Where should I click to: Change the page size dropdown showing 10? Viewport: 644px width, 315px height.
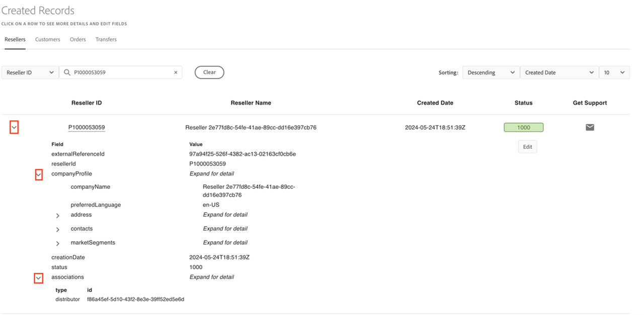click(614, 72)
